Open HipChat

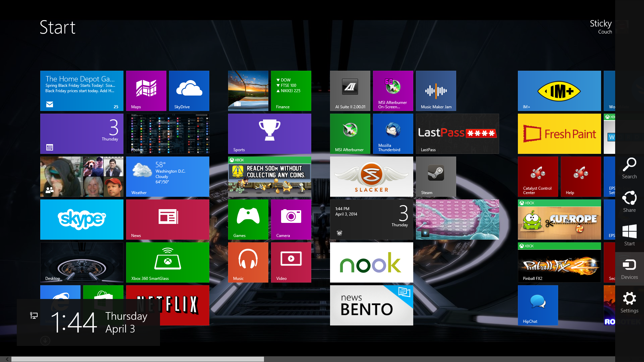[x=538, y=305]
